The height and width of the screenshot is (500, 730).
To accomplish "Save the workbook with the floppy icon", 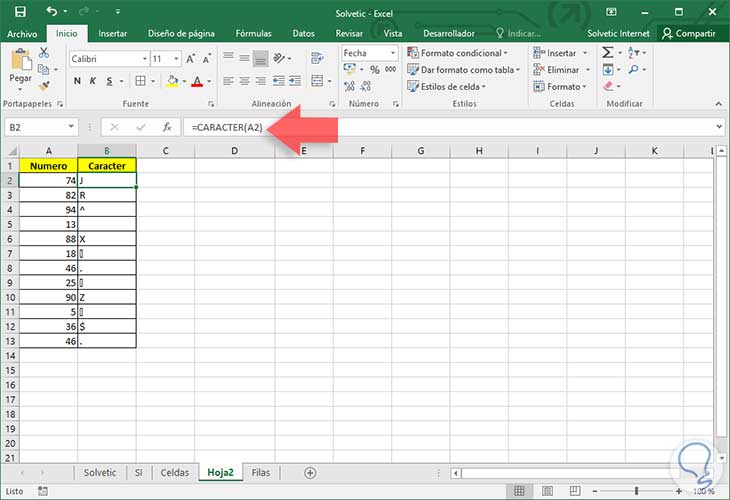I will coord(20,11).
